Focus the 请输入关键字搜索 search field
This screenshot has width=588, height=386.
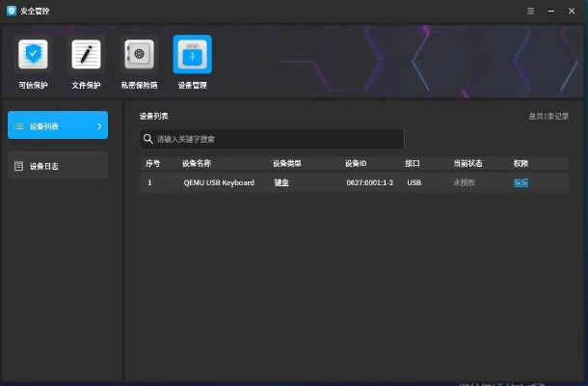(275, 139)
